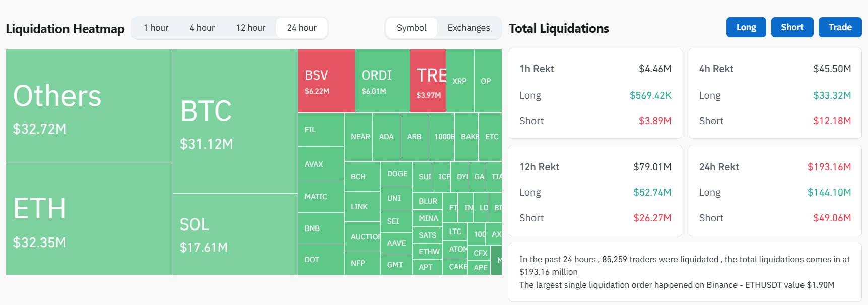Click the 24h Rekt summary card

(x=774, y=191)
